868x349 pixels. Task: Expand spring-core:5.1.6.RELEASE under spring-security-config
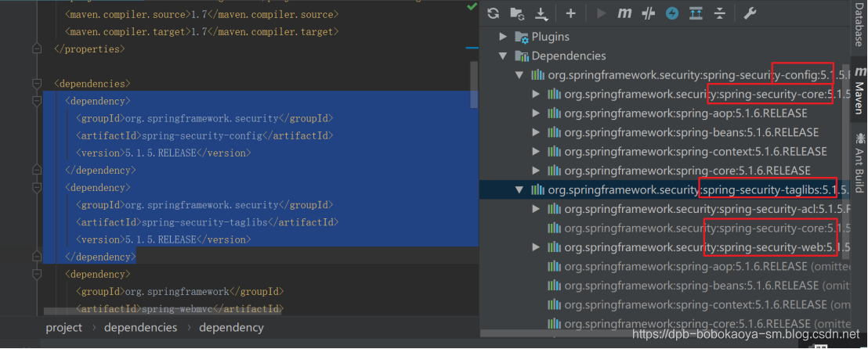[536, 171]
